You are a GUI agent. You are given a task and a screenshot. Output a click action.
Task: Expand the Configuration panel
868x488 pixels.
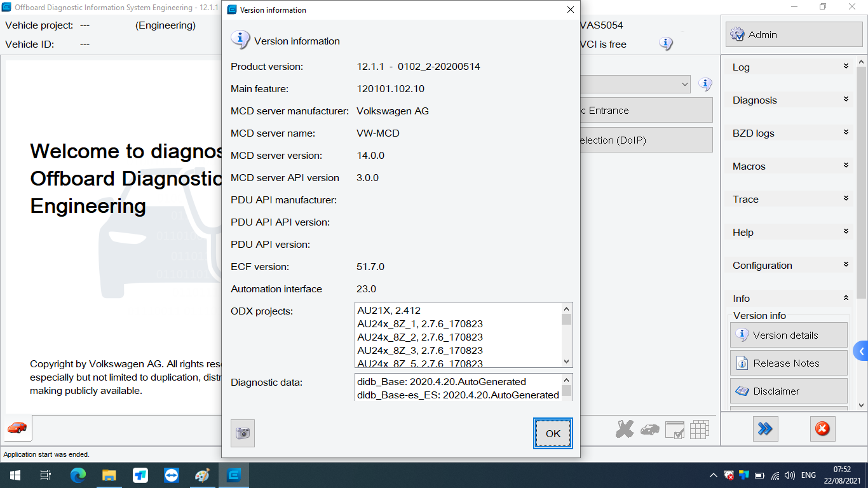[x=789, y=265]
